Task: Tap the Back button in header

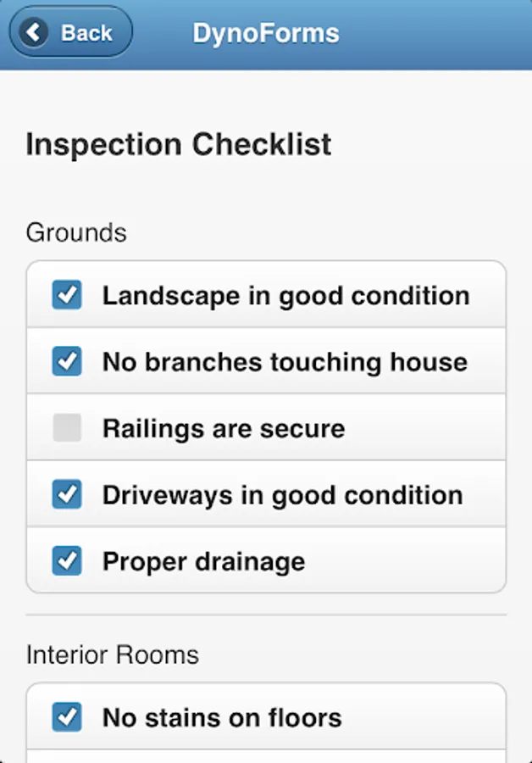Action: (x=70, y=33)
